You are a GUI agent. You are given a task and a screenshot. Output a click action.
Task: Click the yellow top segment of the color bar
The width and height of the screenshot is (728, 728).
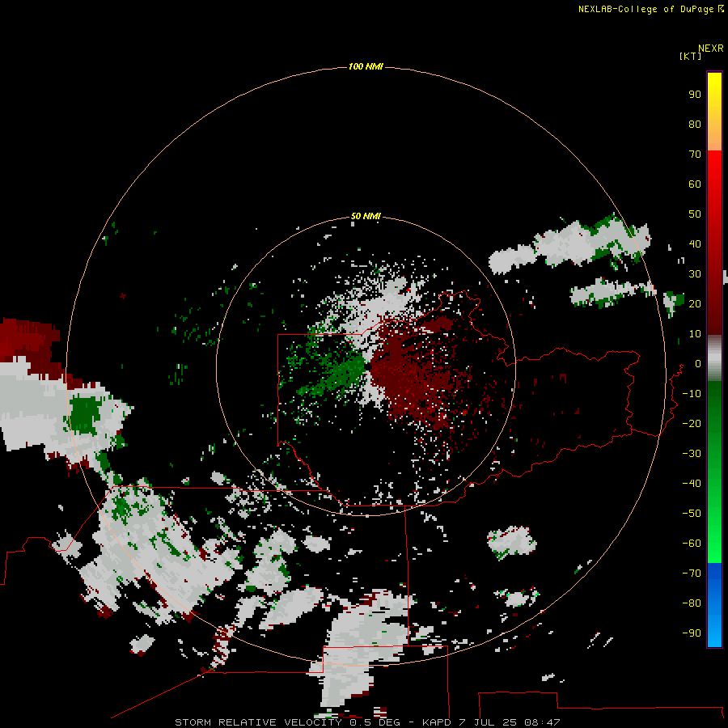714,112
